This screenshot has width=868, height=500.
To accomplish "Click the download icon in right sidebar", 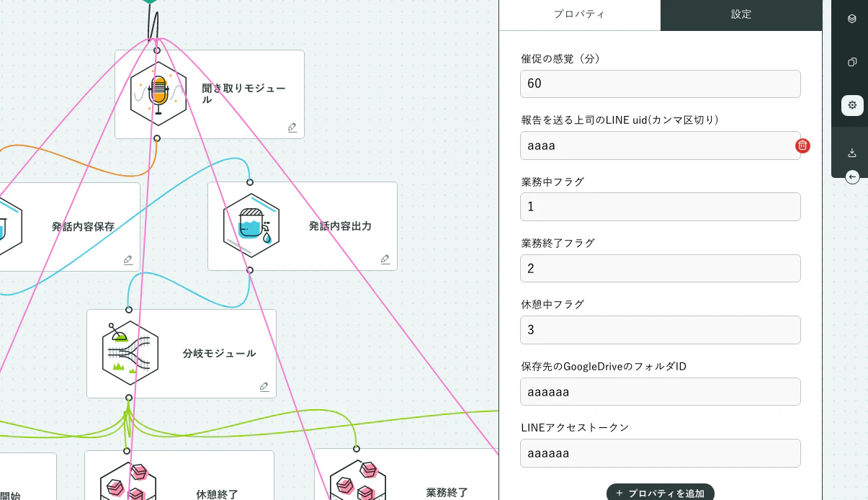I will pyautogui.click(x=852, y=153).
